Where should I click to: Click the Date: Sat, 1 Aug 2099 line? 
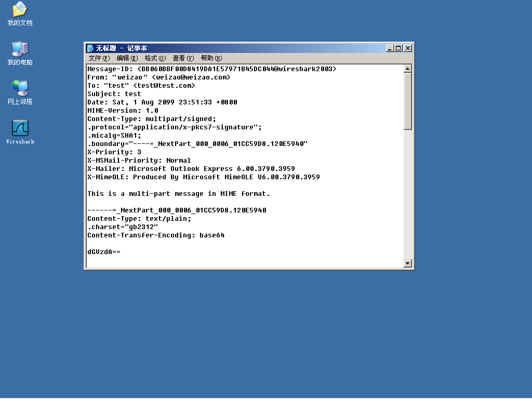[162, 102]
